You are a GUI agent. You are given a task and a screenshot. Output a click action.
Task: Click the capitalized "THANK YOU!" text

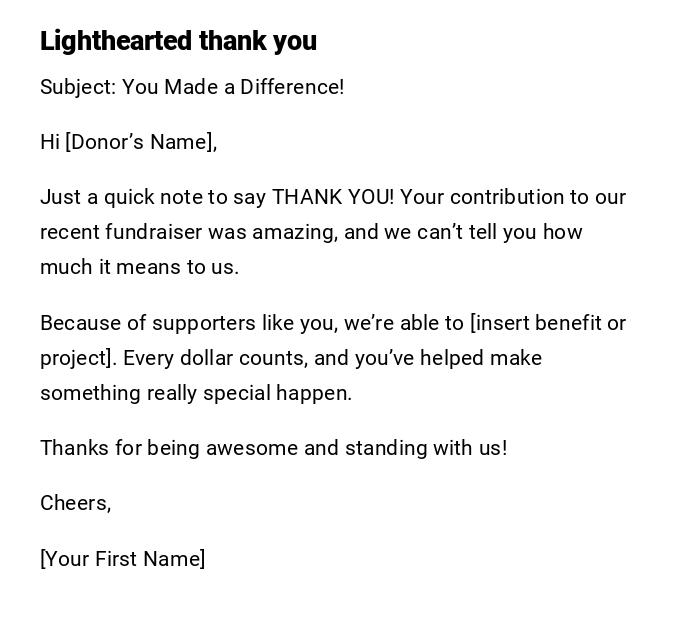333,197
